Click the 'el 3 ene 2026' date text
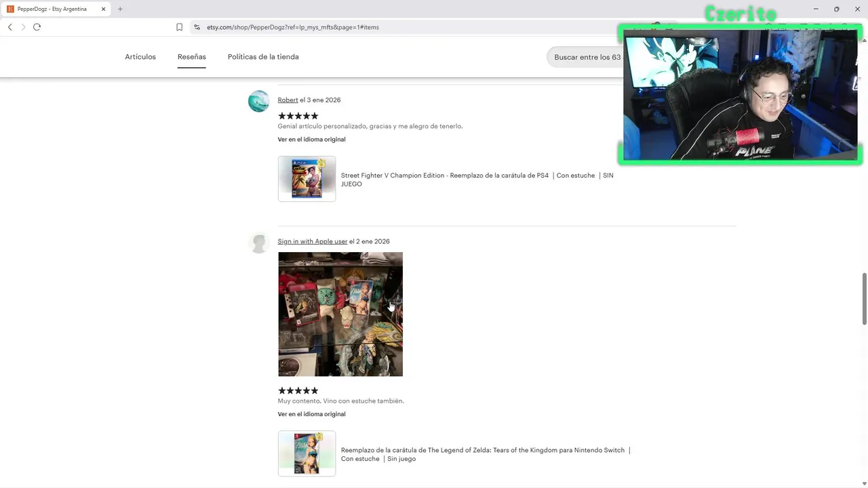The width and height of the screenshot is (868, 488). tap(320, 100)
